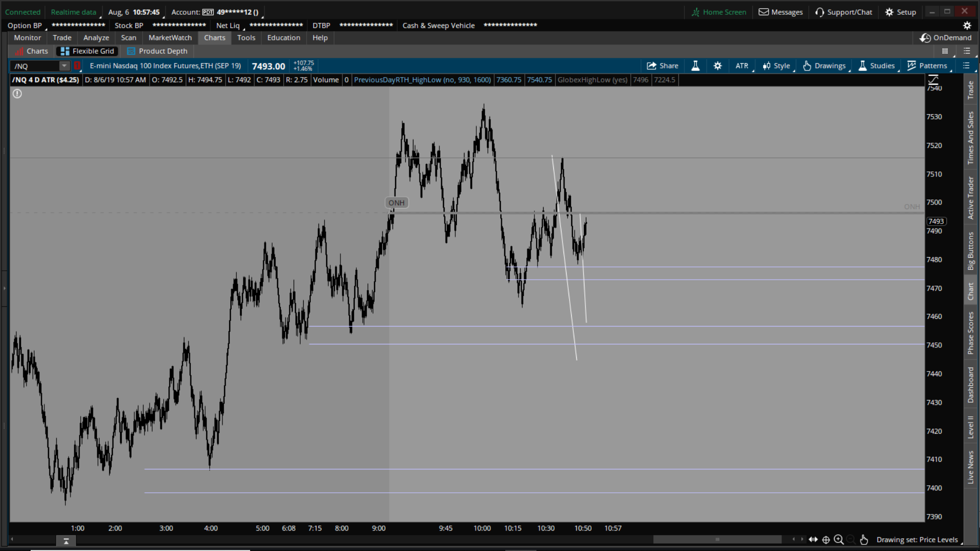Open the Share chart menu
The image size is (980, 551).
click(663, 66)
